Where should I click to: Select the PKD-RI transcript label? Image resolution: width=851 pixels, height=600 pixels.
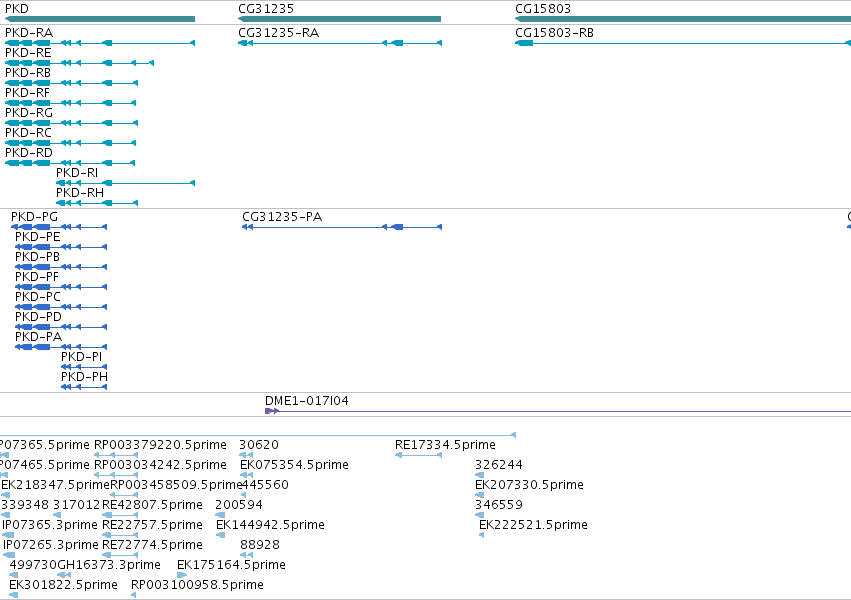point(77,173)
